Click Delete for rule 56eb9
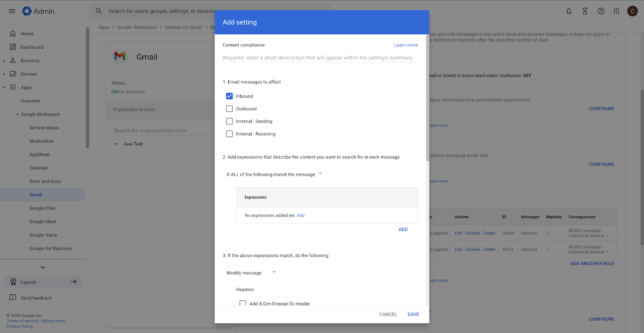 (x=489, y=233)
